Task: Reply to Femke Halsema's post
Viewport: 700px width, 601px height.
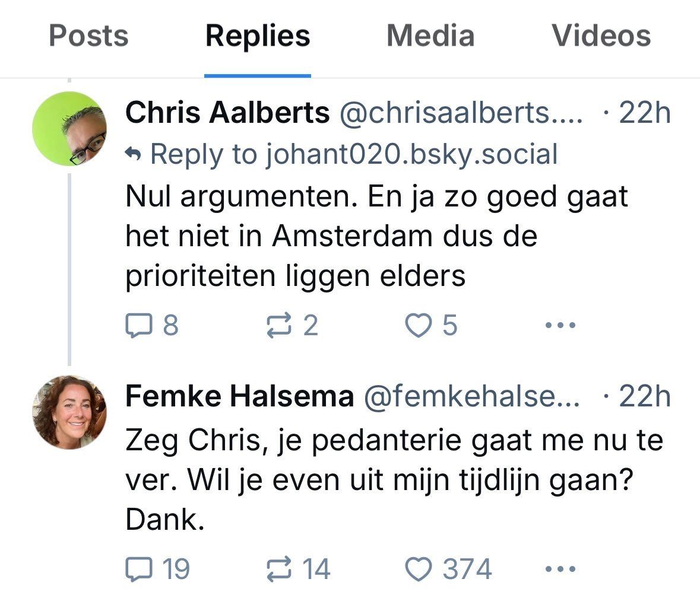Action: 141,569
